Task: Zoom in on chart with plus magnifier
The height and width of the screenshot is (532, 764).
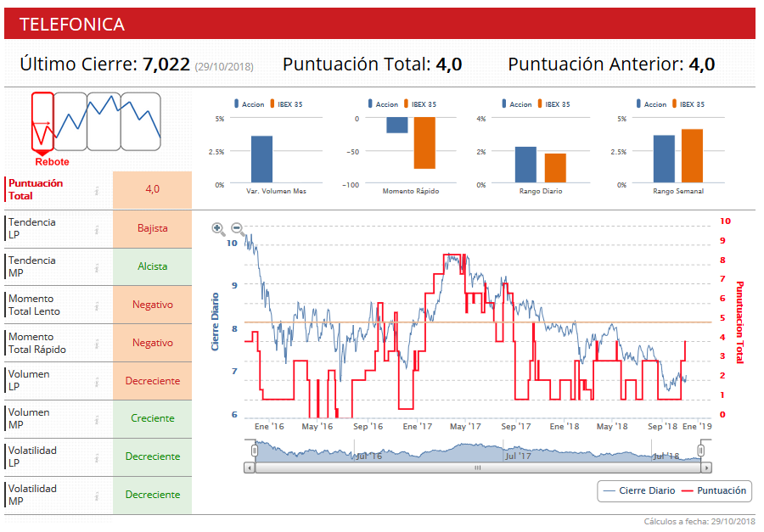Action: pyautogui.click(x=218, y=228)
